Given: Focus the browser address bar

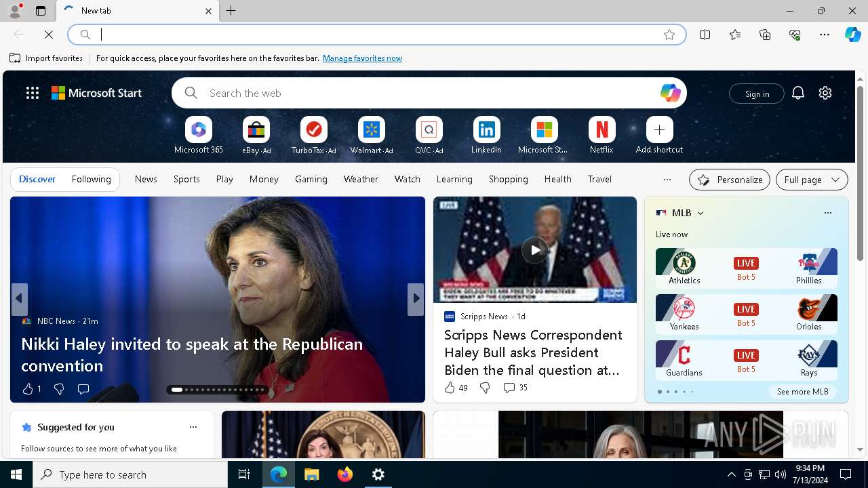Looking at the screenshot, I should 376,35.
